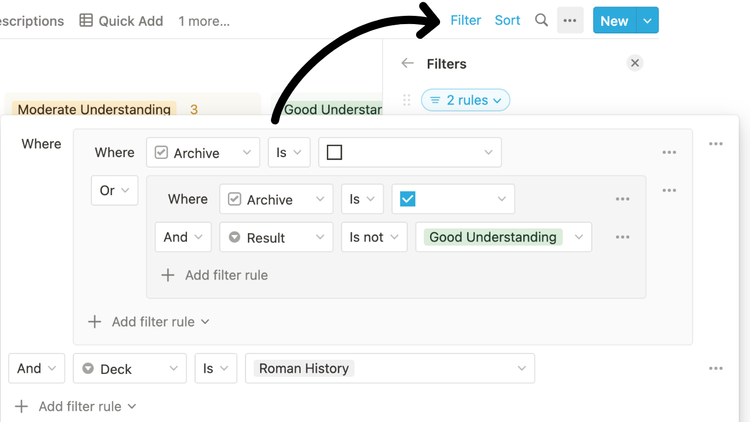This screenshot has height=422, width=750.
Task: Check the empty Archive value checkbox
Action: 335,153
